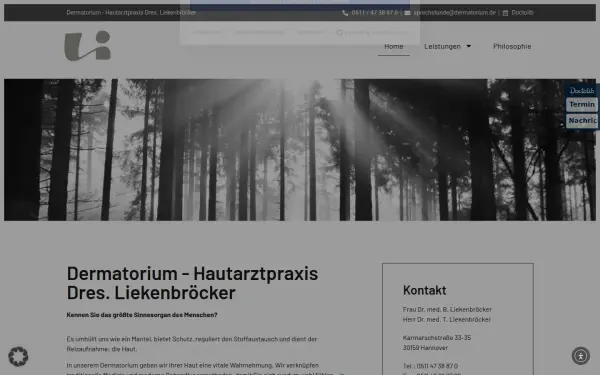Click the 'Tel.: 0511 47 38 87 0' line

tap(430, 366)
